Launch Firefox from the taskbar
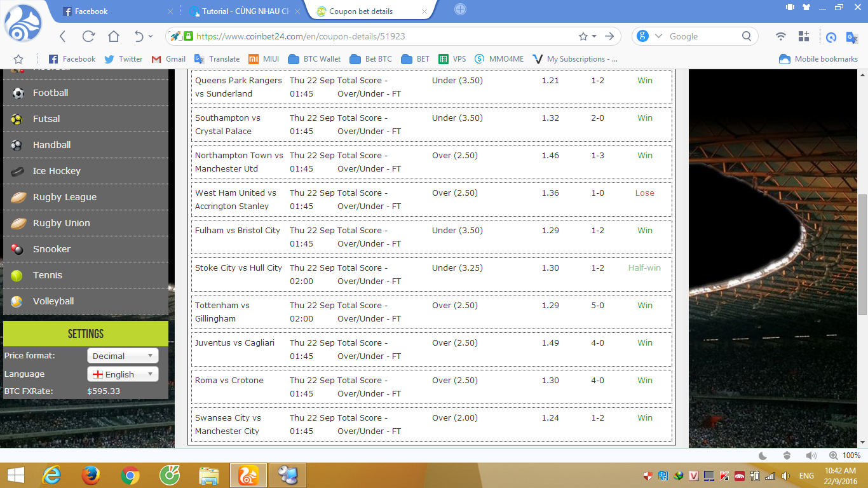This screenshot has height=488, width=868. coord(91,475)
